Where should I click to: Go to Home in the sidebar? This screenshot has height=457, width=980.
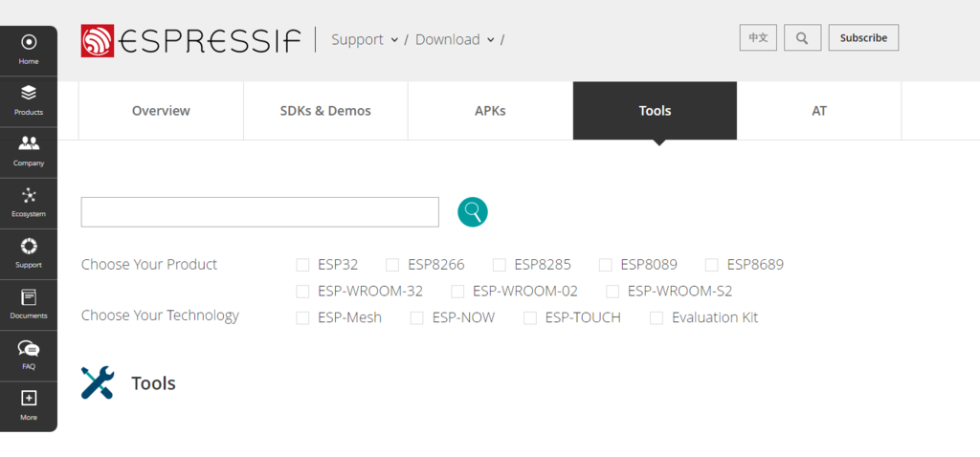coord(28,51)
